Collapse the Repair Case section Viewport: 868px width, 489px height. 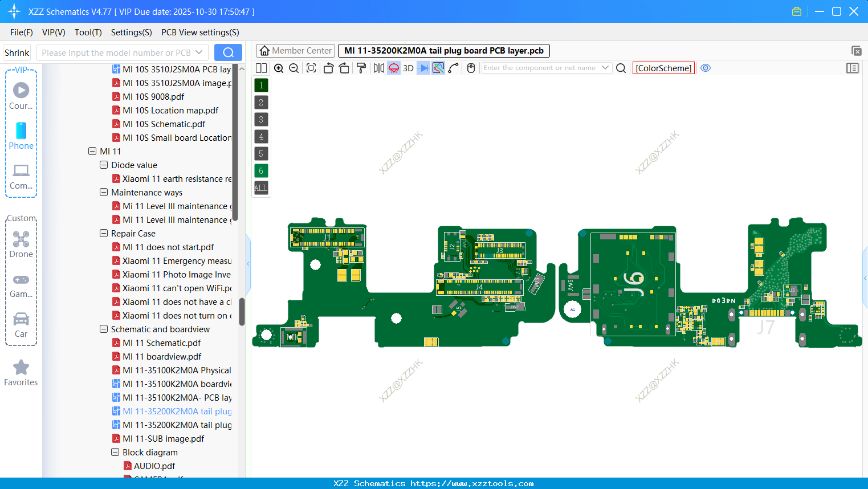(x=104, y=233)
